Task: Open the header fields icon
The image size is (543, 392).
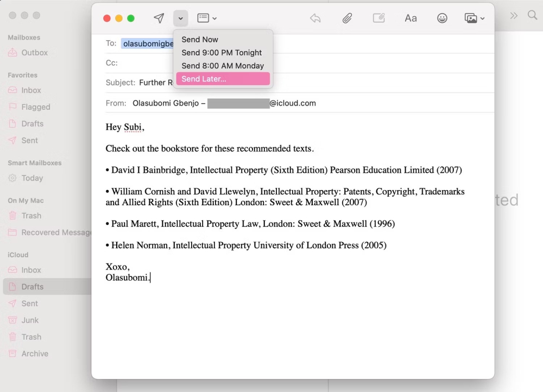Action: point(203,18)
